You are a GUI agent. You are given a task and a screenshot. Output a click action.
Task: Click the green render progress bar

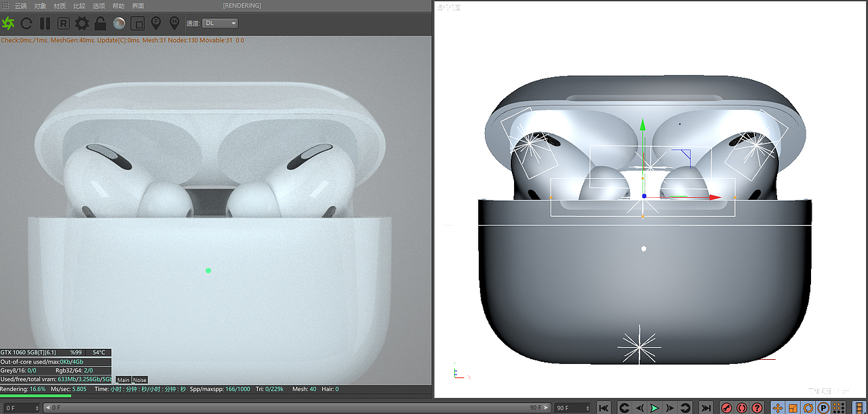tap(35, 396)
